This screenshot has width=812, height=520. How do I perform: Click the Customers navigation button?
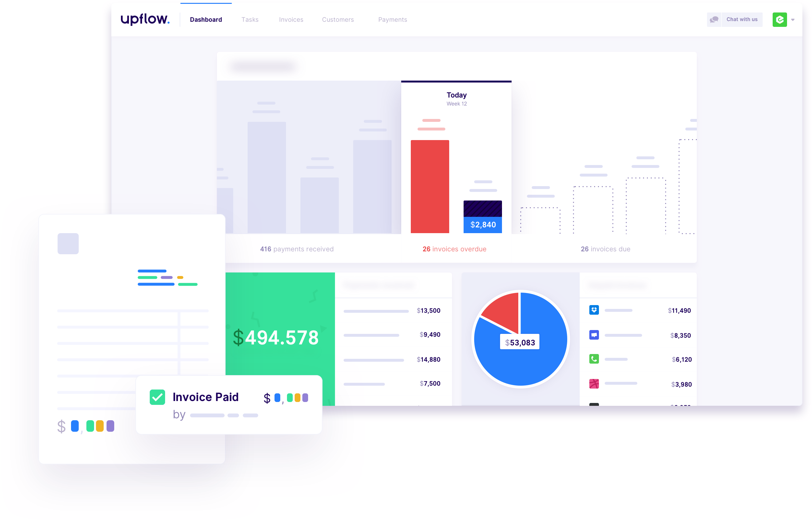pos(337,20)
